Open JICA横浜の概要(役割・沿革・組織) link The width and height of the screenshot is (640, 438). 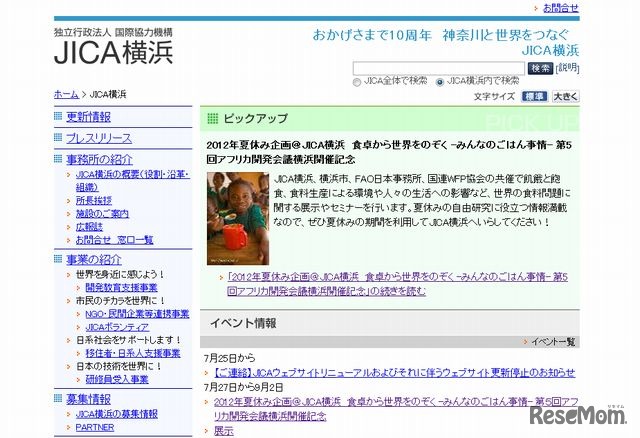pos(133,181)
